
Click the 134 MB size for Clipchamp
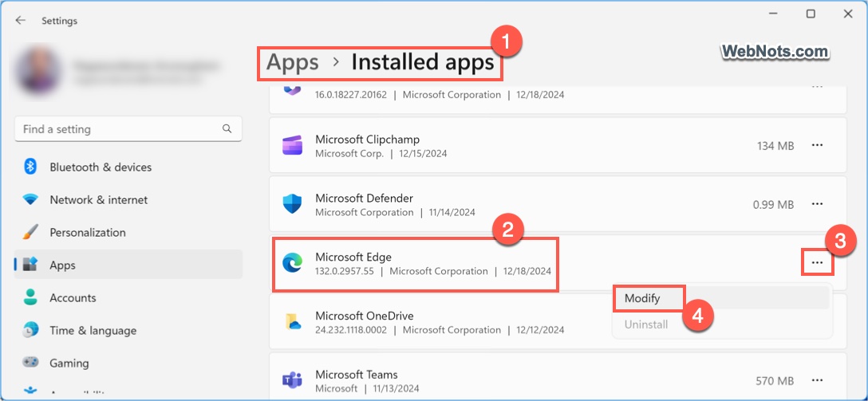(775, 145)
